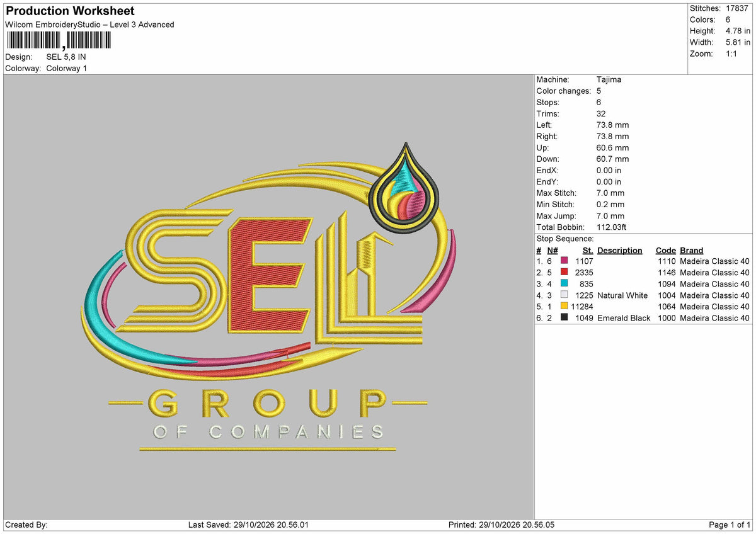The height and width of the screenshot is (534, 756).
Task: Click the Machine value Tajima
Action: tap(609, 80)
